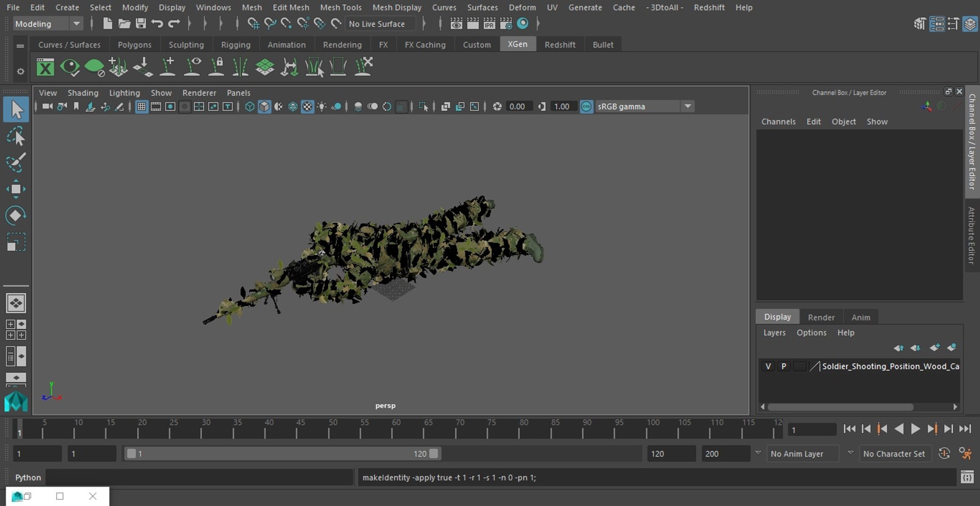Click the Python command line label
This screenshot has height=506, width=980.
[x=28, y=477]
